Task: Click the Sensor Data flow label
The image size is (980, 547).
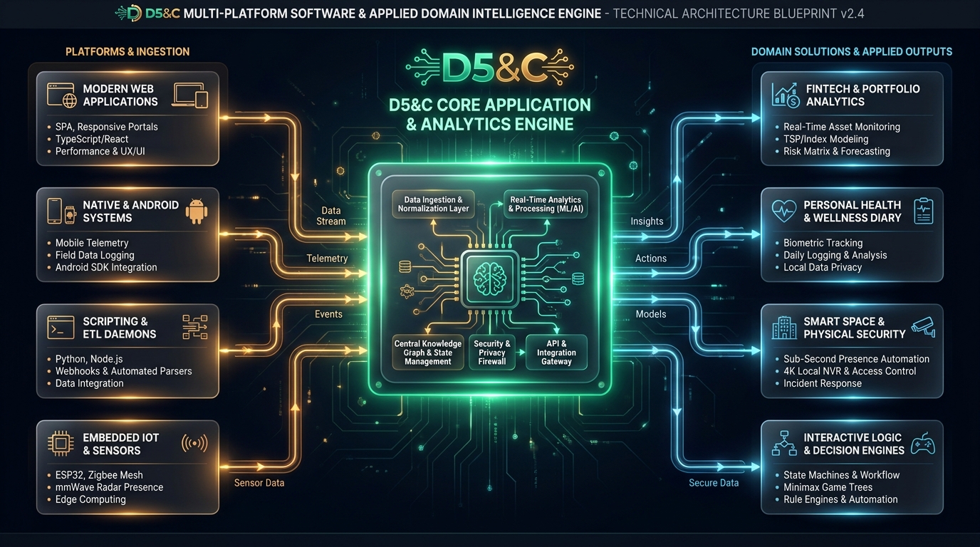Action: pyautogui.click(x=259, y=483)
